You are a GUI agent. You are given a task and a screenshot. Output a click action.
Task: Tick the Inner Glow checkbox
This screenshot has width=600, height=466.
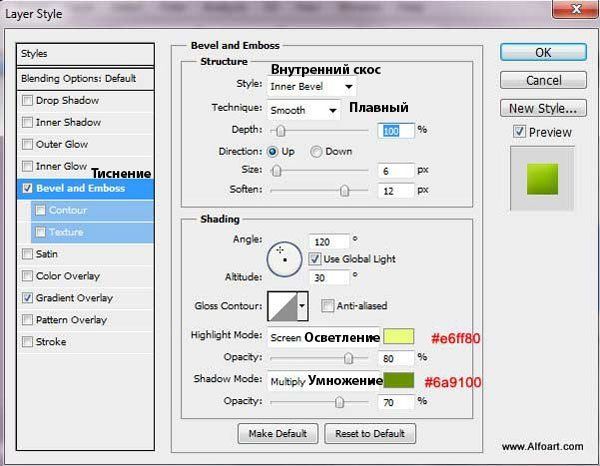tap(27, 166)
